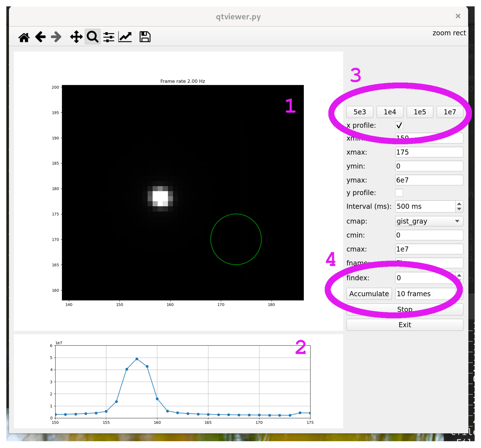Viewport: 481px width, 448px height.
Task: Open the cmap gist_gray dropdown
Action: (429, 221)
